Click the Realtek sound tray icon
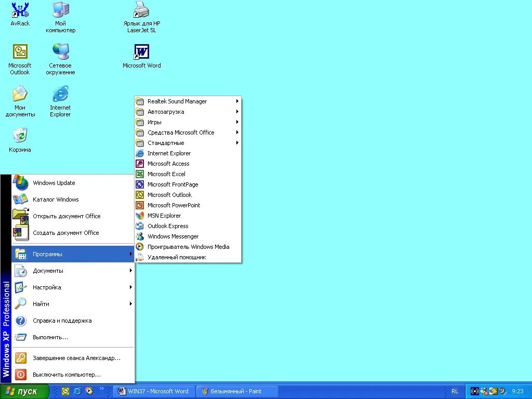This screenshot has width=532, height=399. [475, 391]
